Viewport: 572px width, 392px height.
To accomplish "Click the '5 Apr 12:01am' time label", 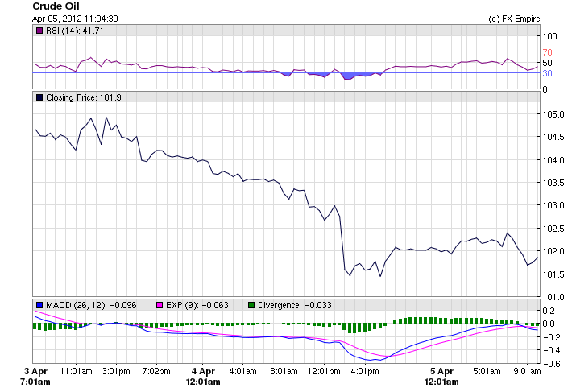I will coord(441,377).
